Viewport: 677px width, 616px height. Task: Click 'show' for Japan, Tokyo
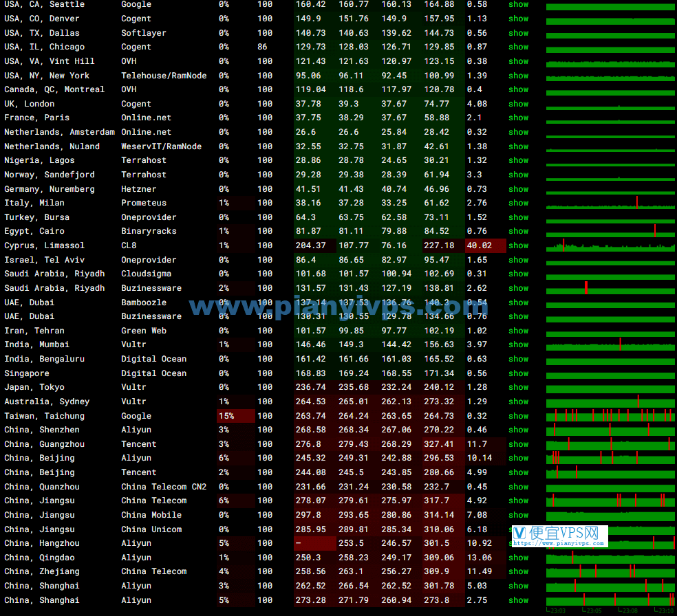click(518, 387)
